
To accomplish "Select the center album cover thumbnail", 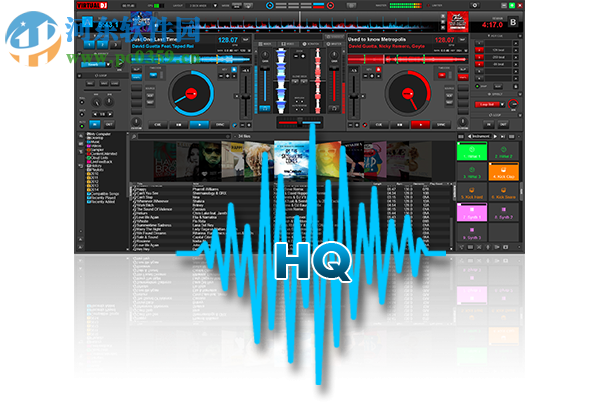I will coord(292,159).
